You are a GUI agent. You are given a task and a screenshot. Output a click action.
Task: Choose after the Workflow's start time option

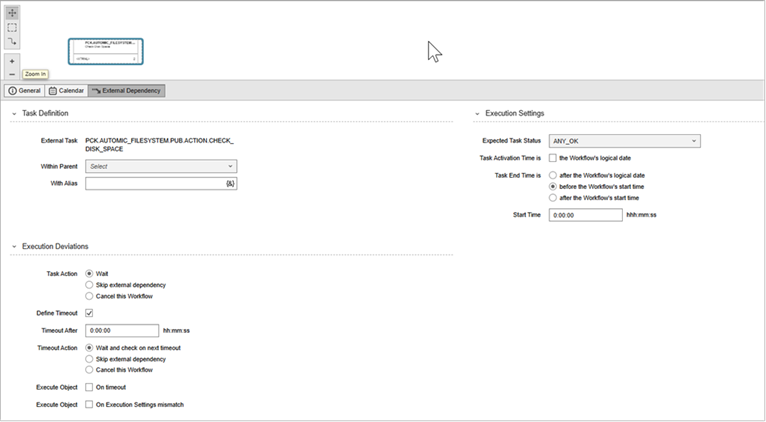point(553,198)
